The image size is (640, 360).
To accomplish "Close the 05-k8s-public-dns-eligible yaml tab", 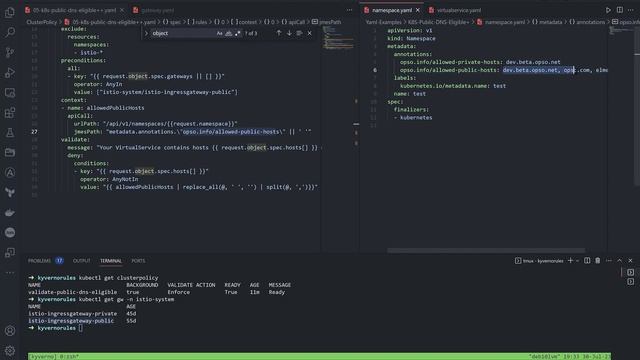I will point(122,10).
